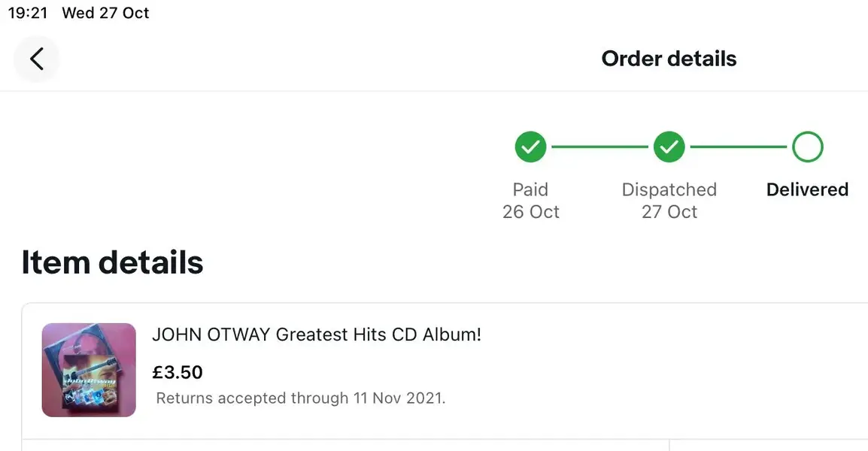Open the John Otway CD thumbnail image
This screenshot has height=451, width=868.
coord(89,370)
